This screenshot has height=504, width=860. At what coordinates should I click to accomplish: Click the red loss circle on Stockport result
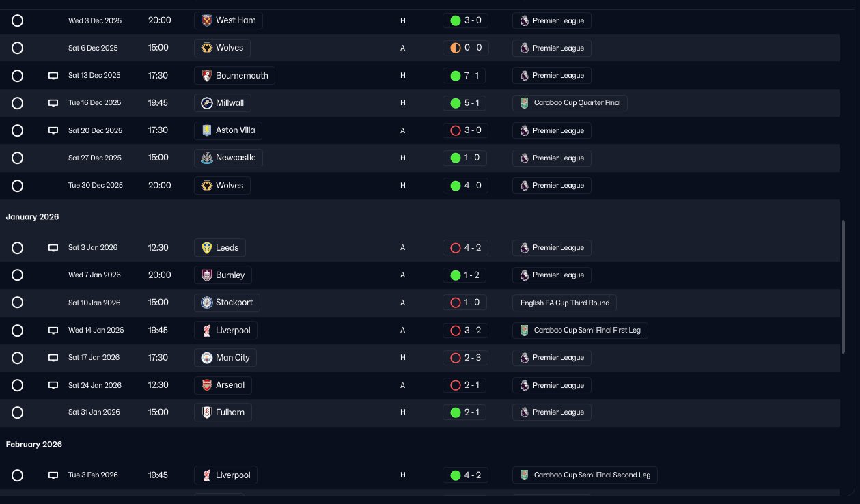(456, 303)
